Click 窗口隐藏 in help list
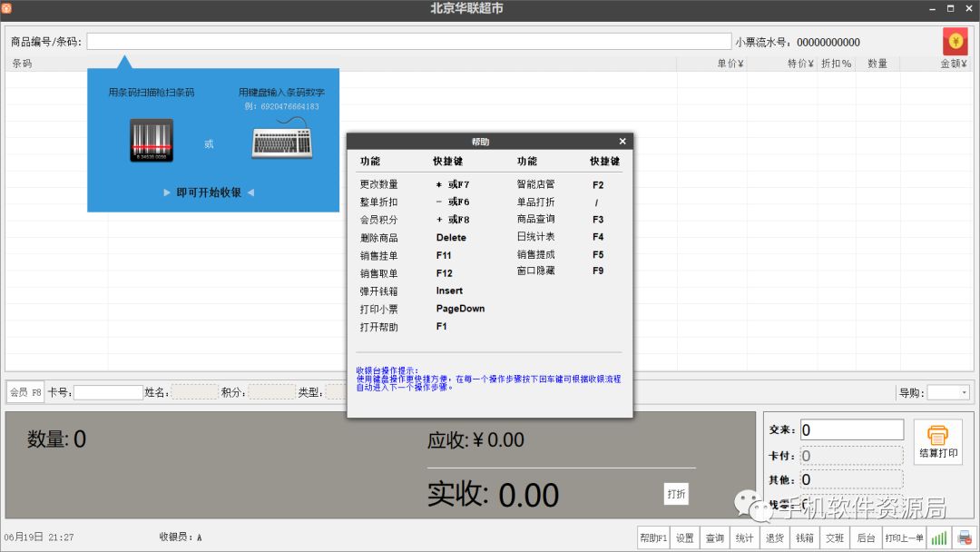980x552 pixels. (535, 271)
